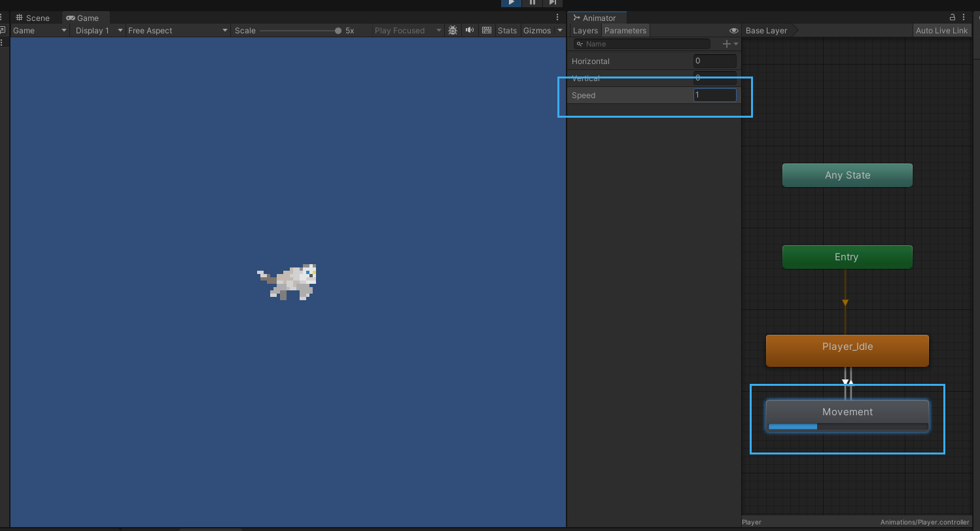Toggle the frame debugger bug icon
Image resolution: width=980 pixels, height=531 pixels.
pos(452,31)
